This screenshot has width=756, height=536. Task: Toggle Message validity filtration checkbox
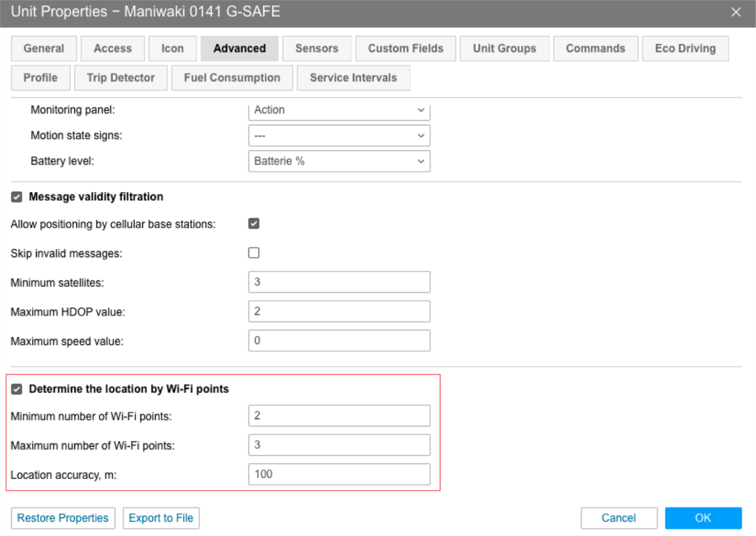click(17, 197)
